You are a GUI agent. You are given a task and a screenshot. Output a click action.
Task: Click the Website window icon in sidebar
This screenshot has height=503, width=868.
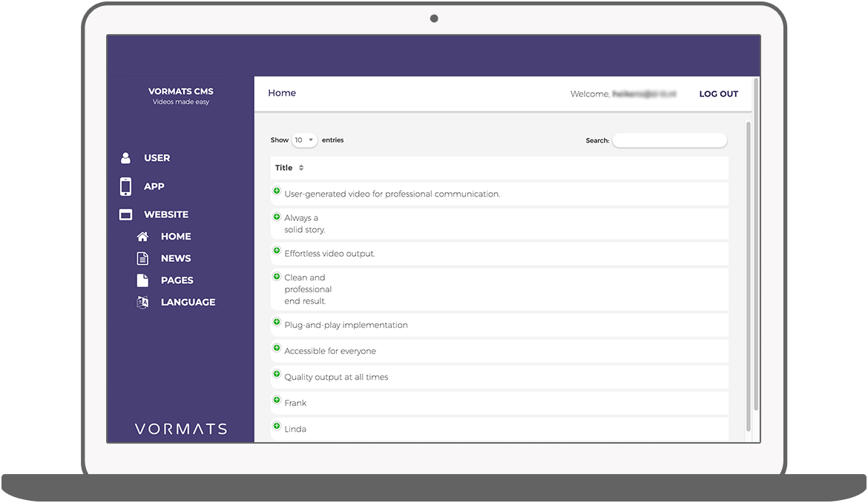125,214
